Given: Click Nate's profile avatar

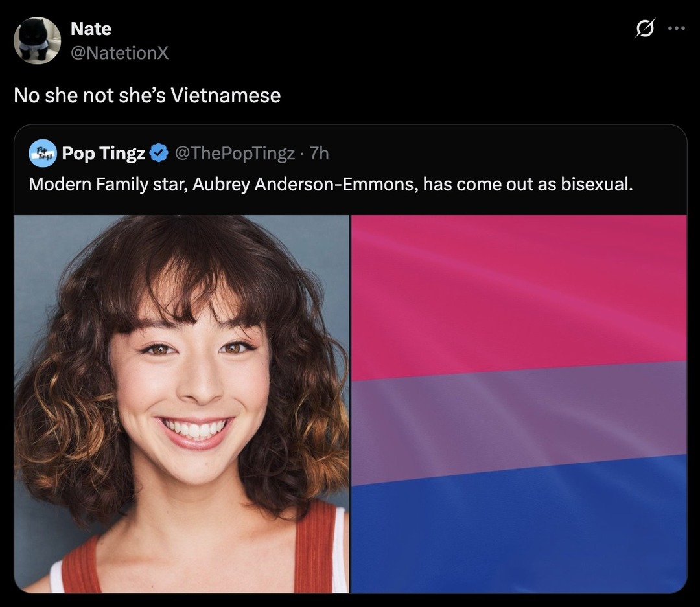Looking at the screenshot, I should click(x=37, y=40).
